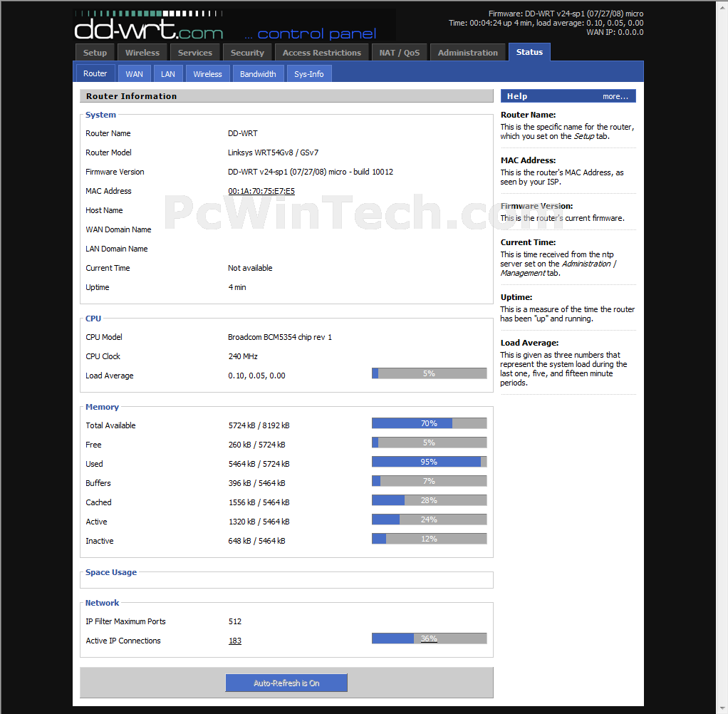
Task: Open the Sys-Info sub-tab
Action: (x=308, y=74)
